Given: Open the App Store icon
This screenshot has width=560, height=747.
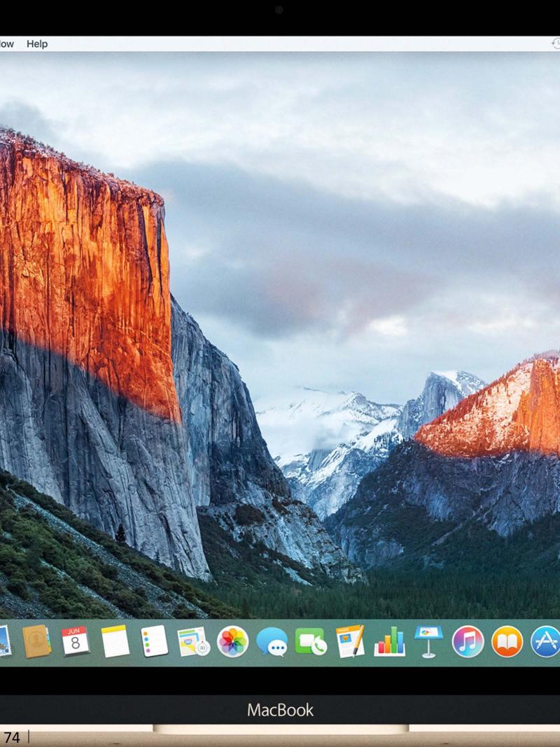Looking at the screenshot, I should [x=546, y=642].
